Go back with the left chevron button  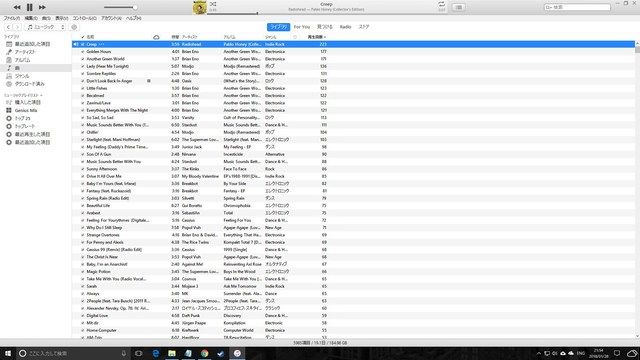click(8, 27)
